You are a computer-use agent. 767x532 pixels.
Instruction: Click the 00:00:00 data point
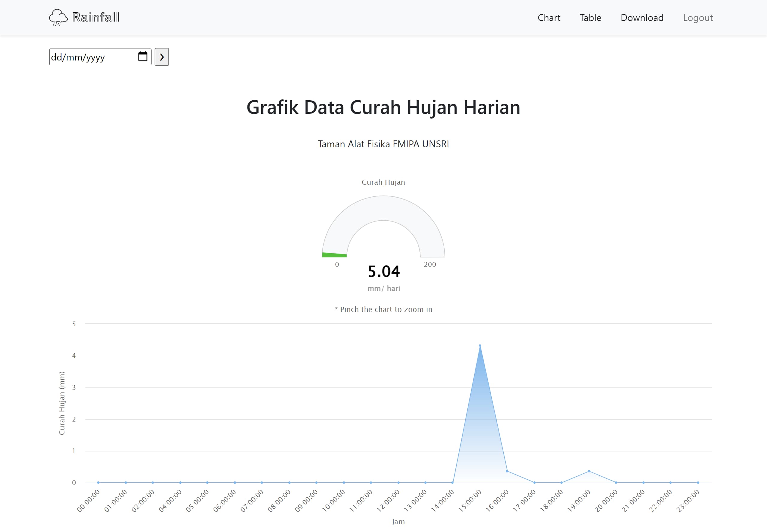[98, 482]
